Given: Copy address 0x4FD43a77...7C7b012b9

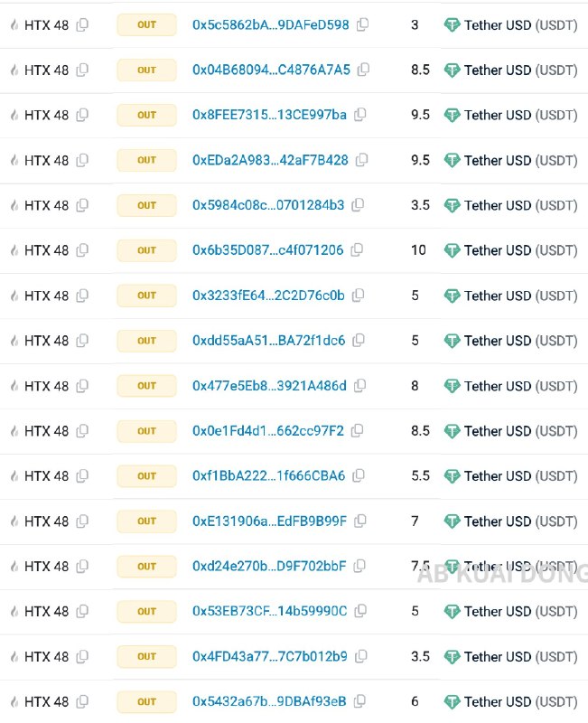Looking at the screenshot, I should [x=360, y=656].
